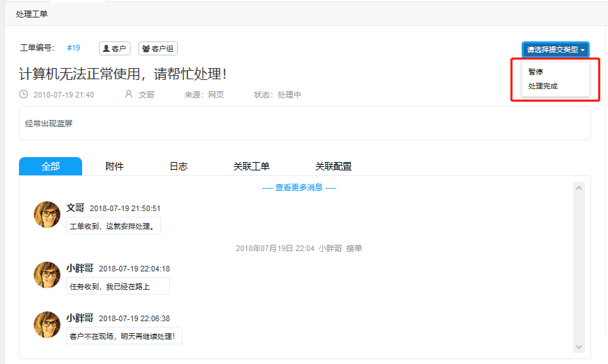Click the user icon next to 文哥
This screenshot has width=608, height=364.
click(128, 95)
